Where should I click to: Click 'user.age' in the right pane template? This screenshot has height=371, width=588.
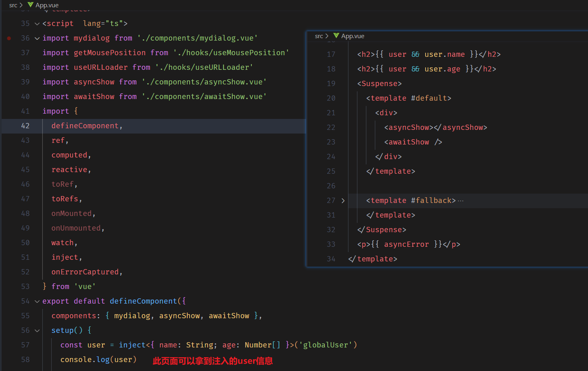tap(442, 69)
